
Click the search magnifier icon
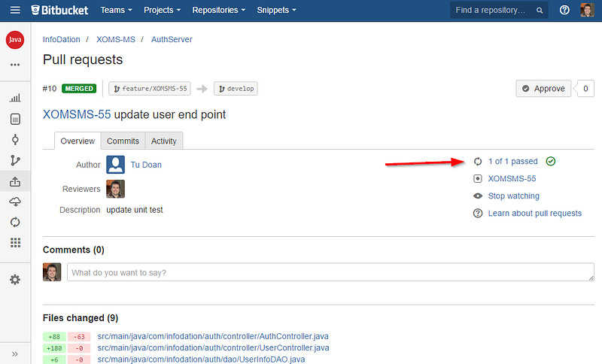(540, 11)
